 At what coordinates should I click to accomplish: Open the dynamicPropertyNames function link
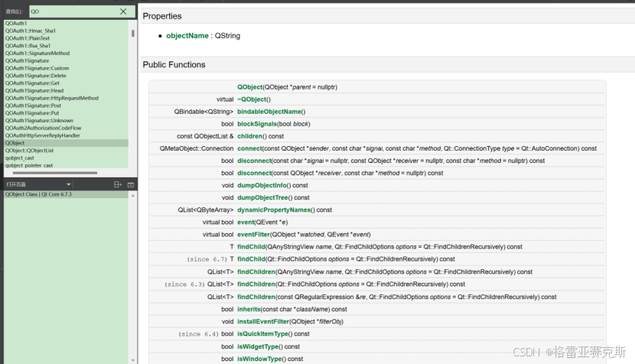pyautogui.click(x=274, y=210)
